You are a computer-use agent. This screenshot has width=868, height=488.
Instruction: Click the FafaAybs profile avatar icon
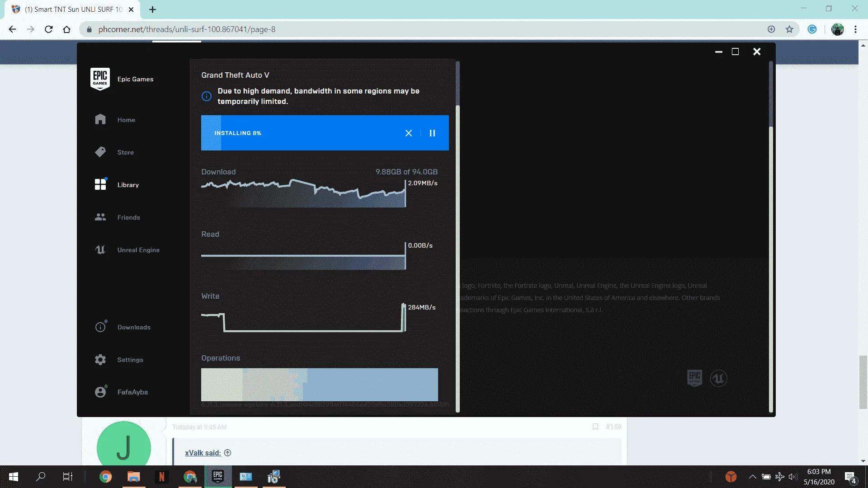coord(100,392)
